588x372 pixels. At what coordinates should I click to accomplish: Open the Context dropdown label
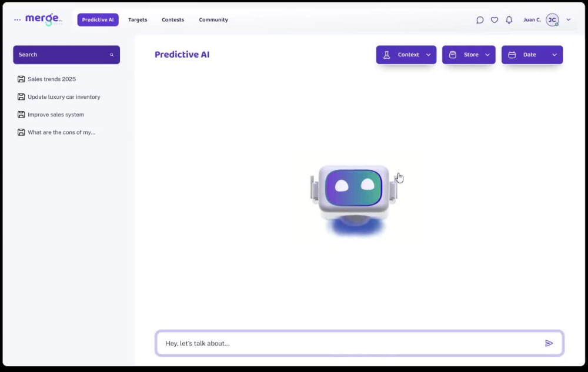[x=409, y=55]
